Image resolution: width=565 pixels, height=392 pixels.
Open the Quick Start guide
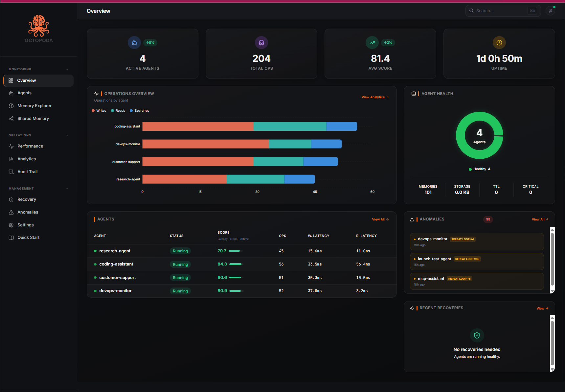(28, 237)
